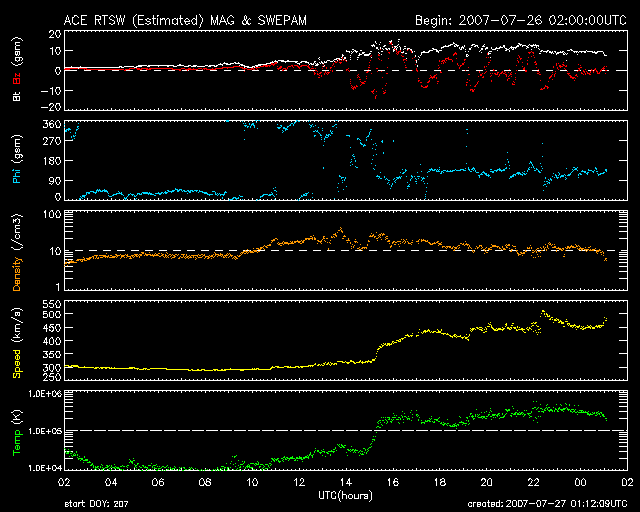Click the '22' hour label on time axis
640x512 pixels.
click(x=533, y=483)
